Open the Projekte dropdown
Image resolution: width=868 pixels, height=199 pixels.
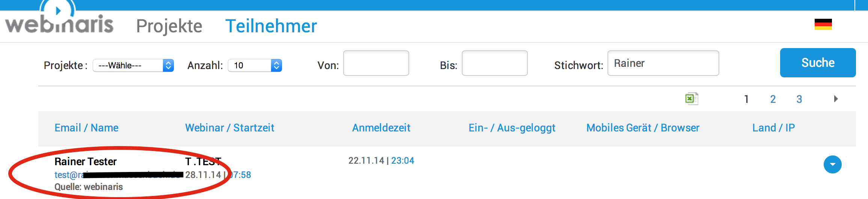tap(133, 65)
